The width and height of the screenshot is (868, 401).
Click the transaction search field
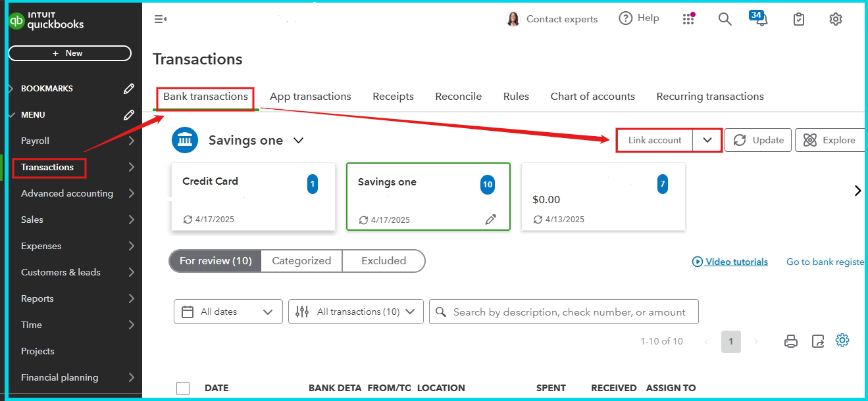[564, 312]
